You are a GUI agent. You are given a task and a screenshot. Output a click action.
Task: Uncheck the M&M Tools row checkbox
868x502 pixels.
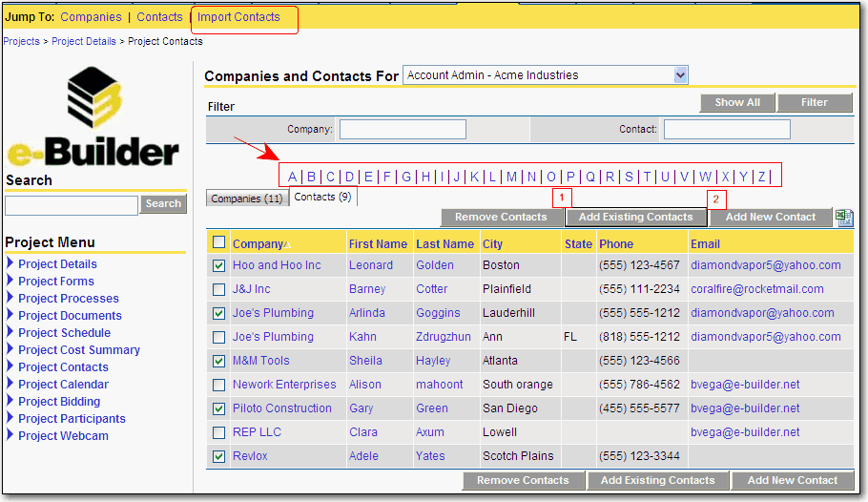[x=219, y=361]
